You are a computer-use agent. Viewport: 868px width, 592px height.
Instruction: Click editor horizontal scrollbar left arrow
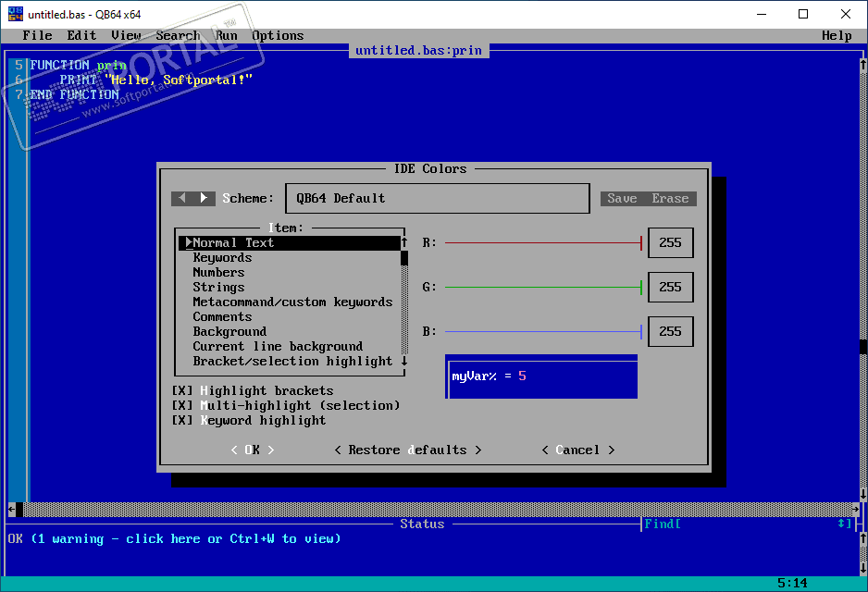[12, 509]
